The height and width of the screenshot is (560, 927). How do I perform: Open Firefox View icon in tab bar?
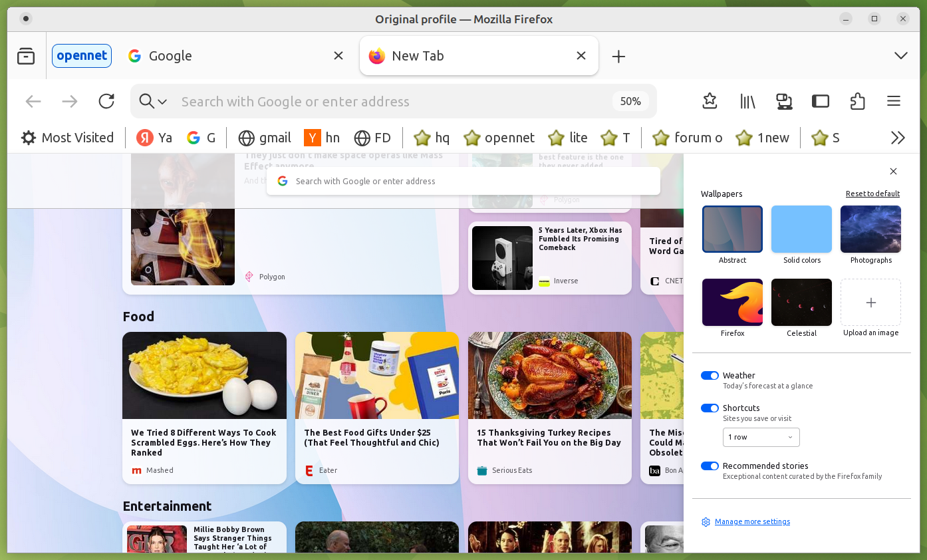coord(26,56)
